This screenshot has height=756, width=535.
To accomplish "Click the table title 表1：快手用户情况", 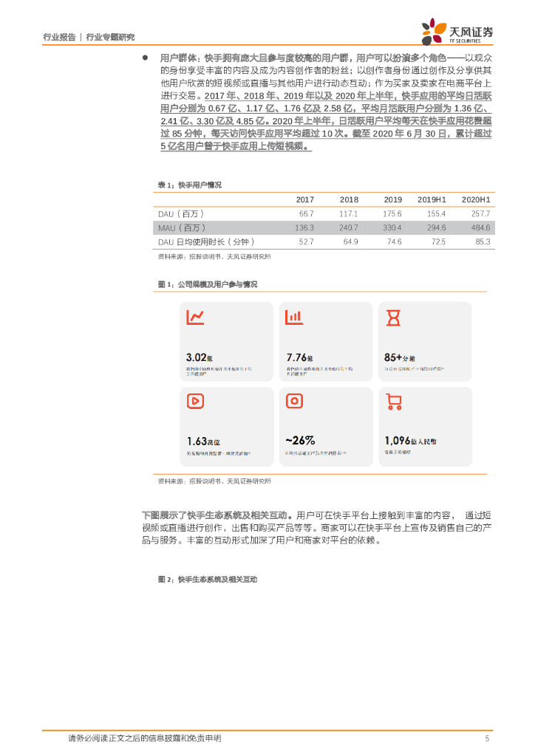I will tap(190, 185).
